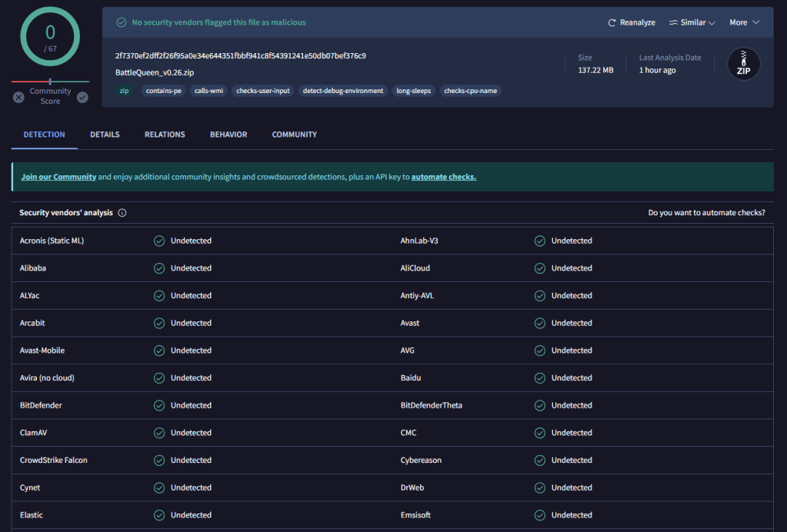Viewport: 787px width, 532px height.
Task: Click the community score slider bar
Action: click(50, 81)
